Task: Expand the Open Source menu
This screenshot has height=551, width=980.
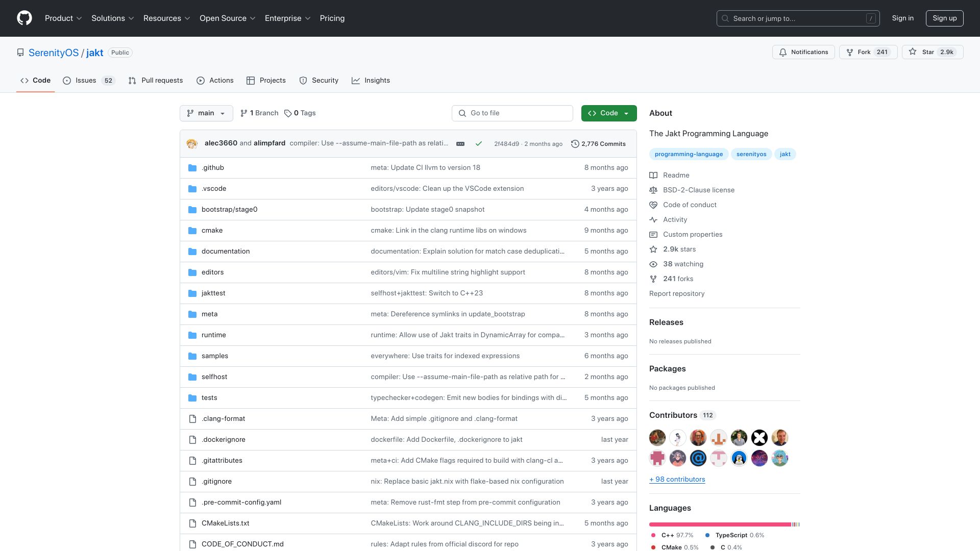Action: click(x=228, y=18)
